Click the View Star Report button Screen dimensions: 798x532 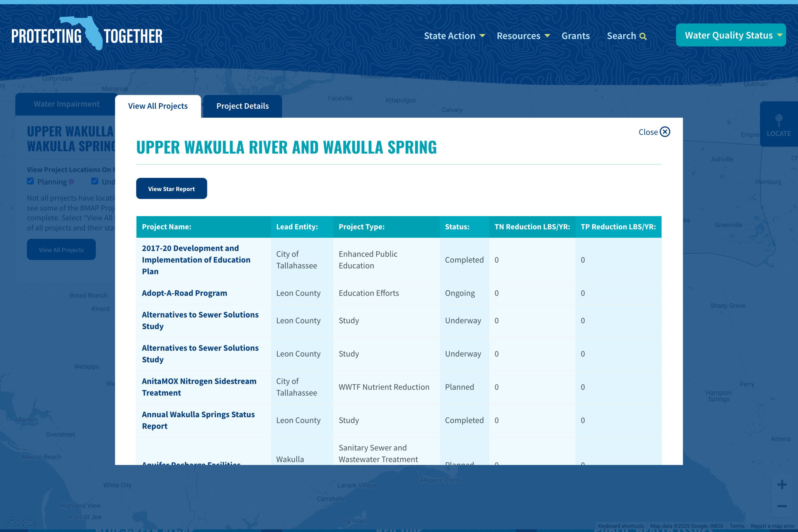pos(171,189)
